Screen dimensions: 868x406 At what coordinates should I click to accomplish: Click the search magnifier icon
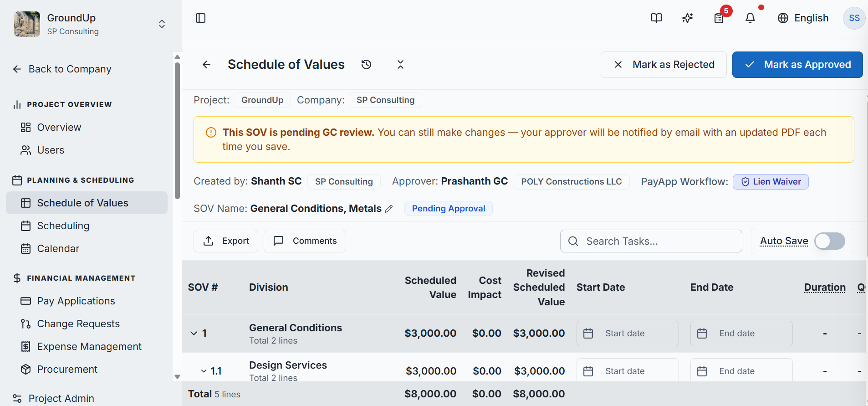[573, 241]
